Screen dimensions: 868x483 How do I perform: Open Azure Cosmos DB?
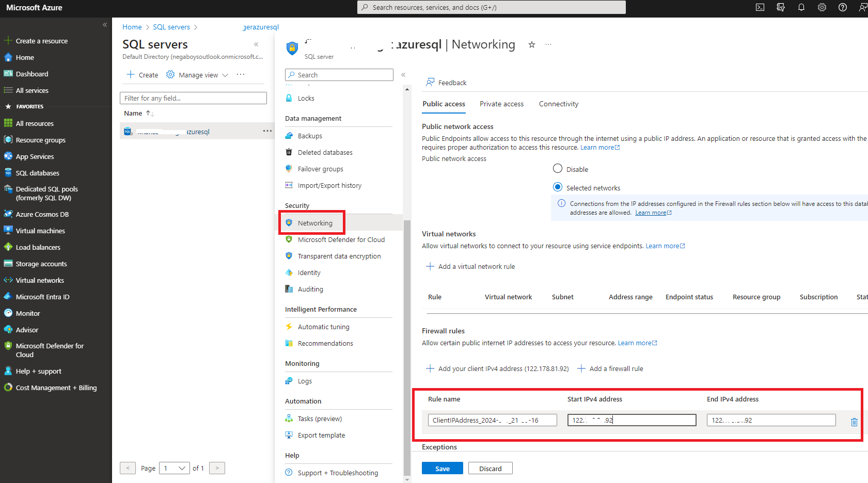point(42,214)
